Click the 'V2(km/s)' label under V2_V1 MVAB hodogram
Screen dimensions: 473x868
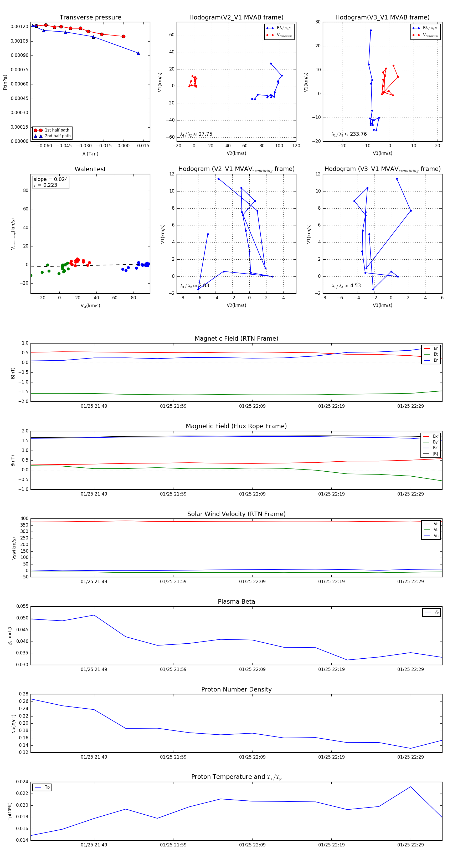click(x=236, y=154)
